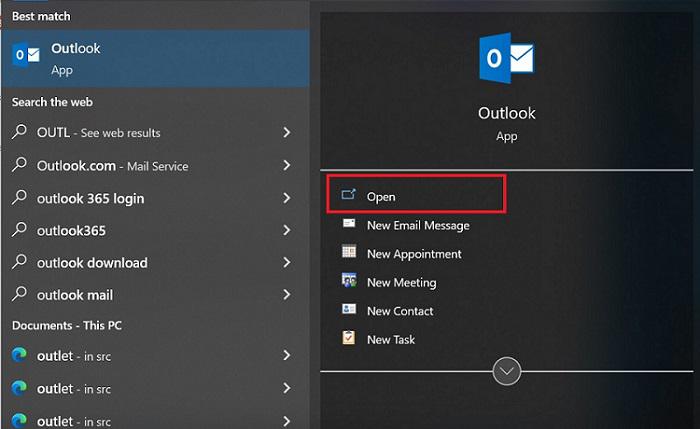700x429 pixels.
Task: Click the search icon next to outlook365
Action: [x=19, y=229]
